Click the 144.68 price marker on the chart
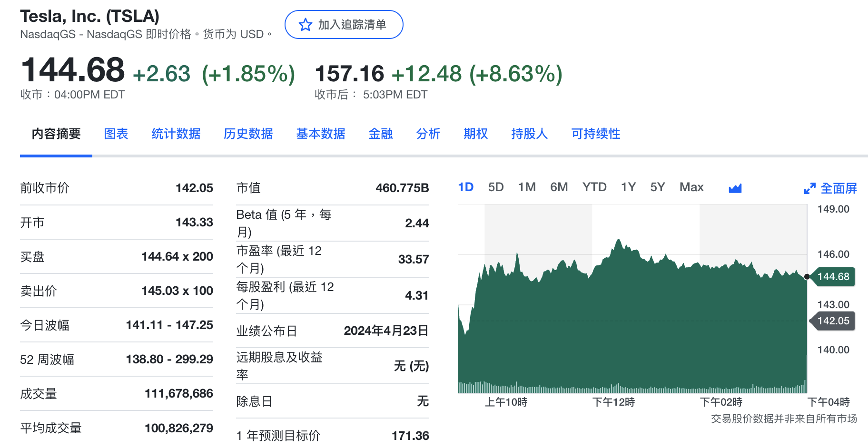Image resolution: width=868 pixels, height=448 pixels. tap(833, 277)
